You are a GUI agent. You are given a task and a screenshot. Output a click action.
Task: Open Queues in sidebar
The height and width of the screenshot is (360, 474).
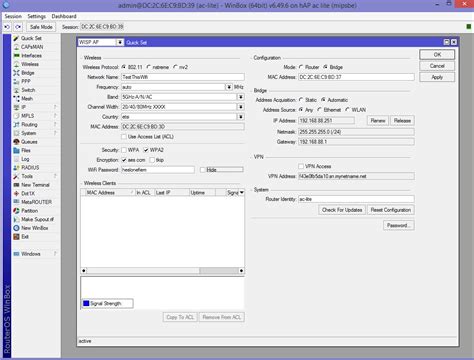pos(29,142)
